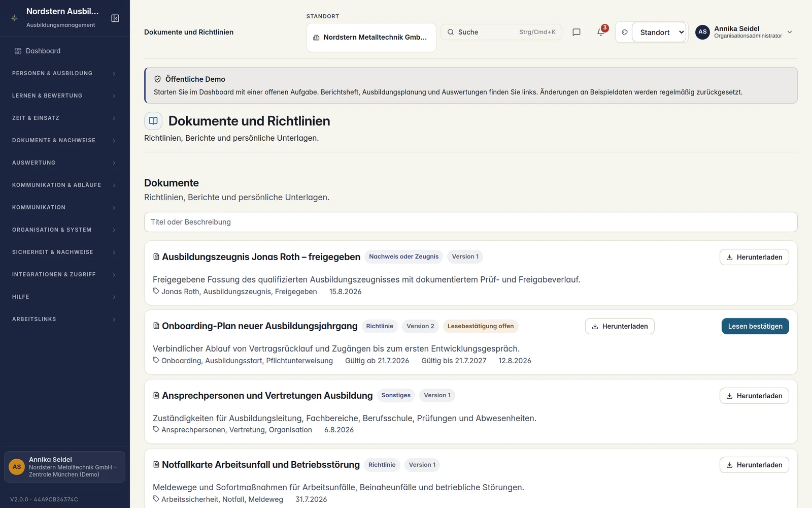Click Richtlinie badge on Onboarding-Plan entry
812x508 pixels.
[380, 326]
